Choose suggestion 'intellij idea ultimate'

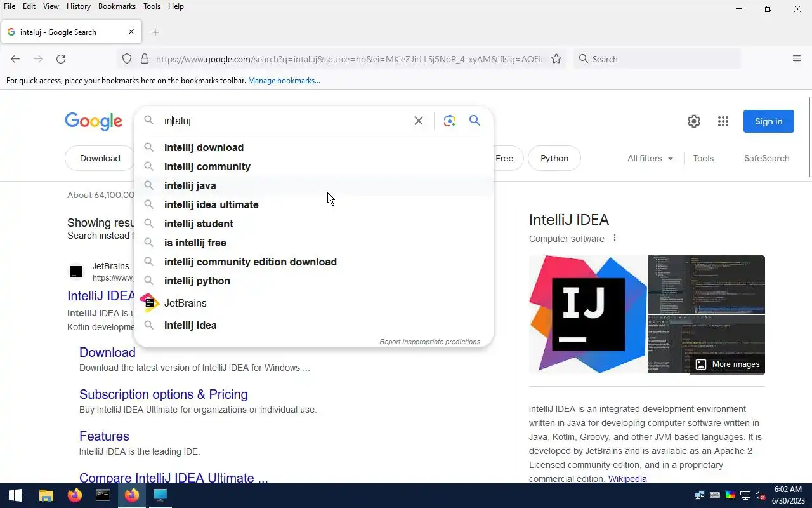313,204
